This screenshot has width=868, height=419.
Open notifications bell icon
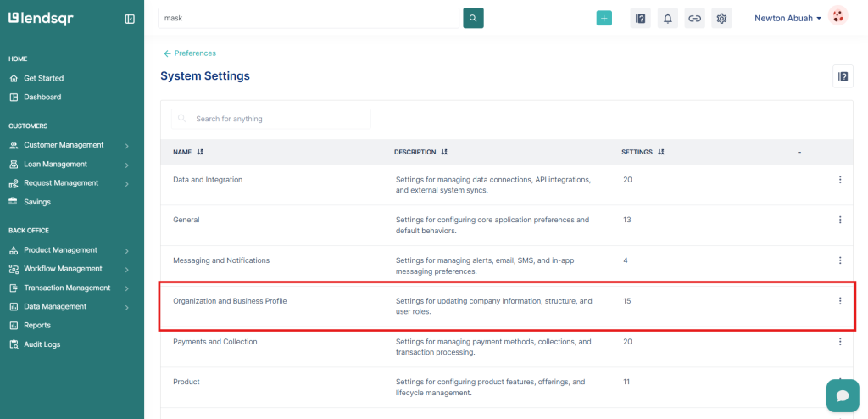(667, 18)
